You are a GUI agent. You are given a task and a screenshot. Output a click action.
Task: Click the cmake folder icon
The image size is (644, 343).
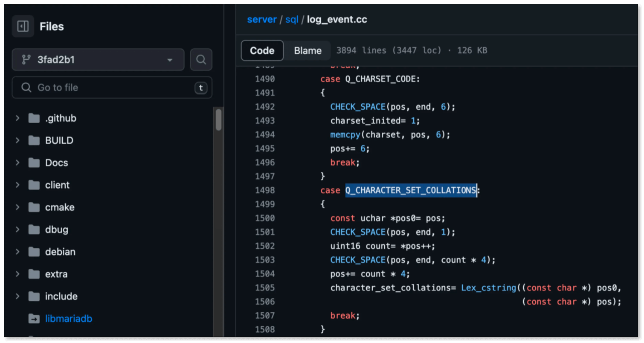[34, 207]
